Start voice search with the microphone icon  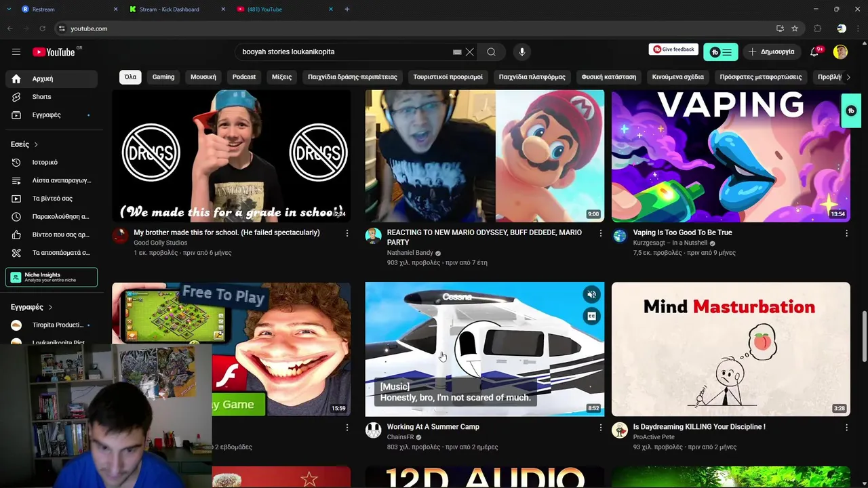pyautogui.click(x=521, y=52)
